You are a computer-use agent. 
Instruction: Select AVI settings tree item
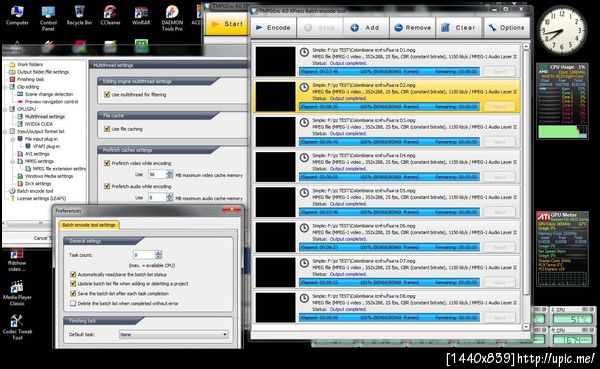coord(37,154)
